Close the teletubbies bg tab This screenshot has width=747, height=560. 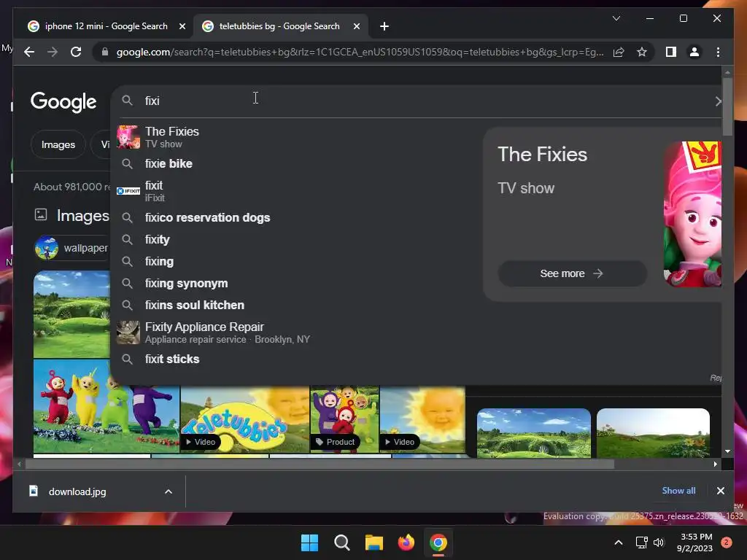[x=356, y=26]
